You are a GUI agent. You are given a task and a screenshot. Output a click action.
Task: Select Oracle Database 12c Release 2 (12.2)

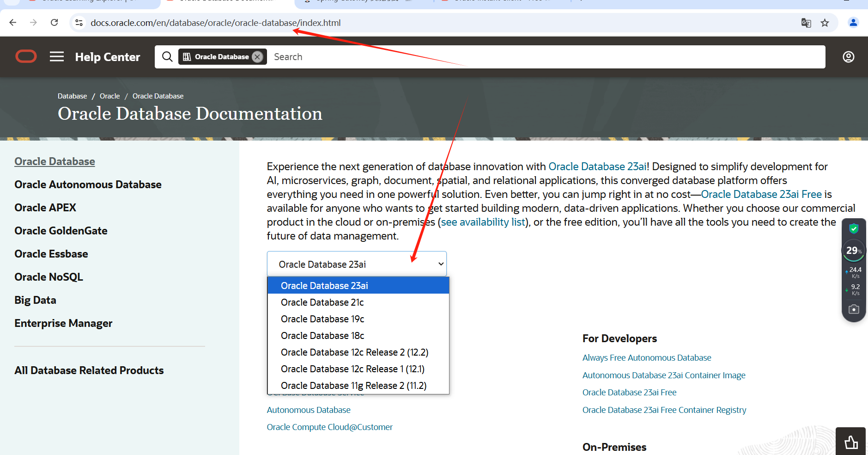[358, 352]
